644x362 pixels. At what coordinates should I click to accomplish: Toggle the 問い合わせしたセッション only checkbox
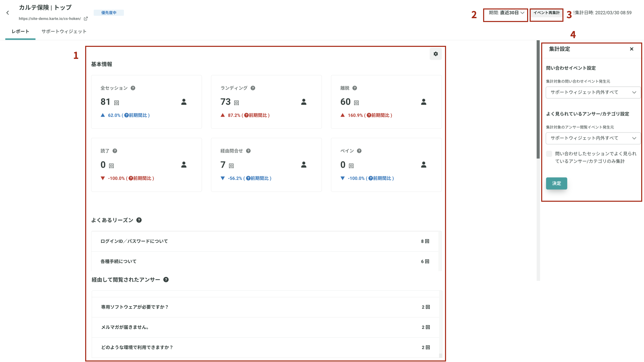click(549, 154)
